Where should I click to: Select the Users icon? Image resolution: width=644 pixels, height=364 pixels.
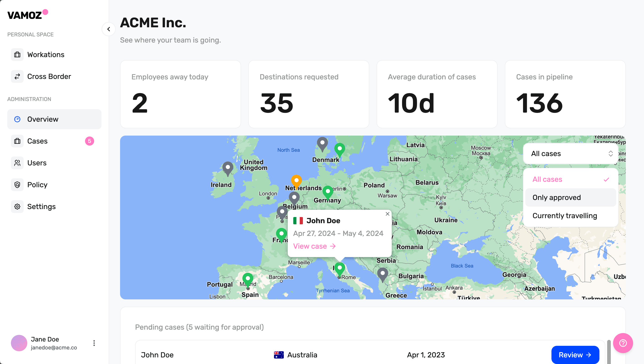[17, 163]
